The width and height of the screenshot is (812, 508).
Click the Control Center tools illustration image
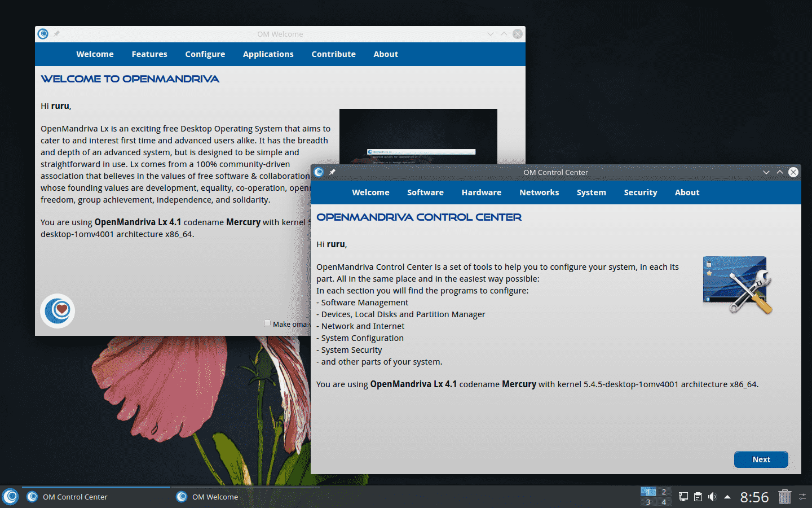[x=735, y=285]
